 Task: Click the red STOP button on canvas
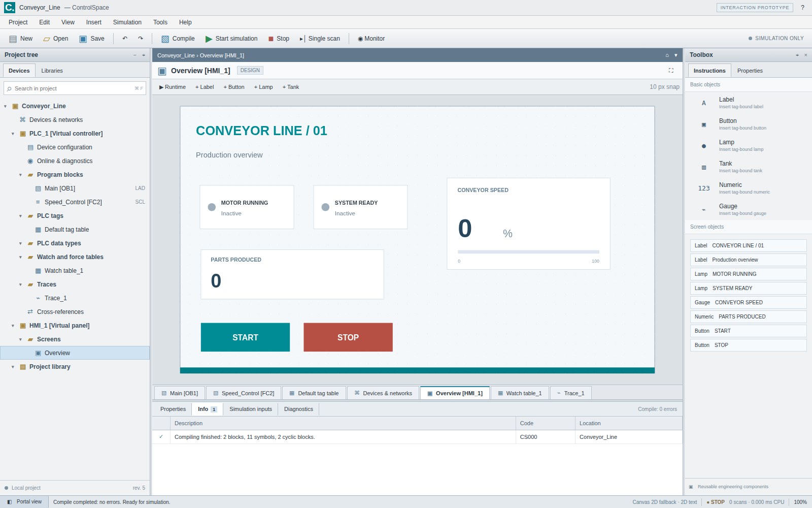coord(348,337)
